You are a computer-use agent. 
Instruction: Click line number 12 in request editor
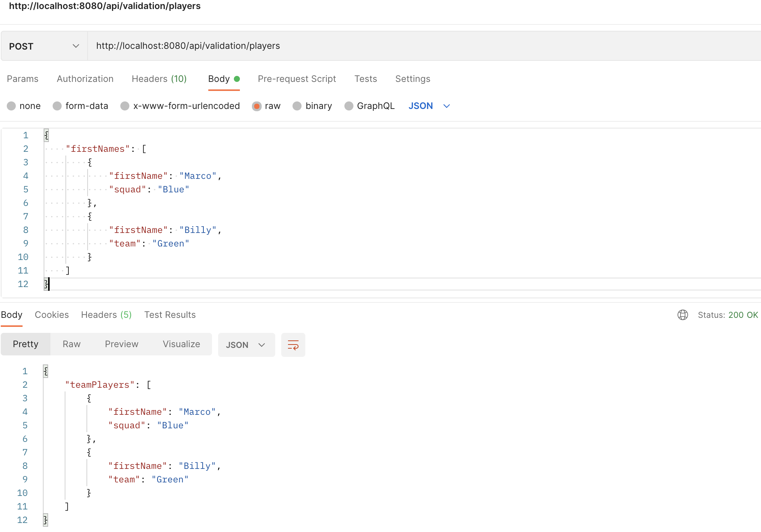23,284
